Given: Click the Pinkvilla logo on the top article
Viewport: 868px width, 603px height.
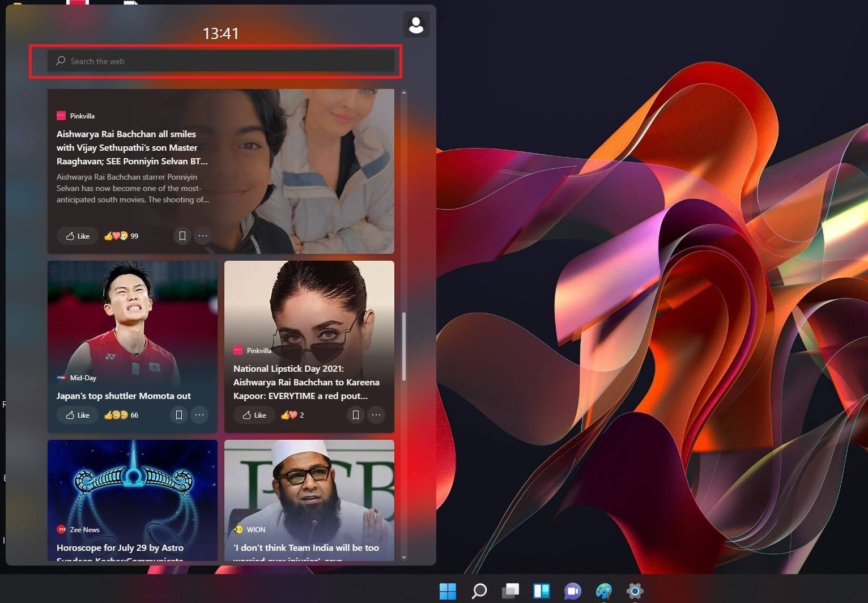Looking at the screenshot, I should [61, 116].
